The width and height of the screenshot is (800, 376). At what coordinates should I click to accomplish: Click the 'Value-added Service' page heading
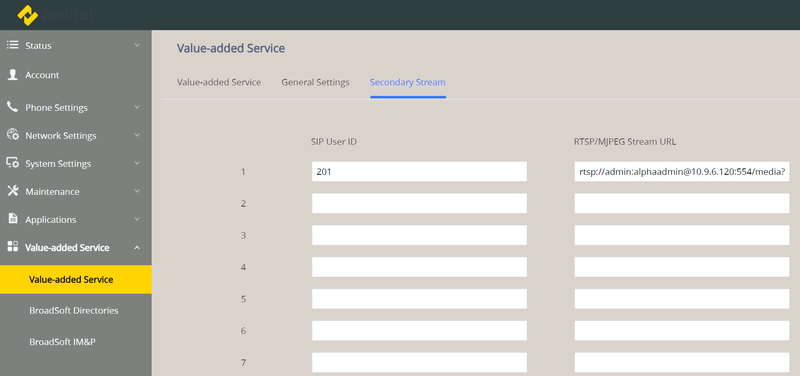tap(231, 48)
